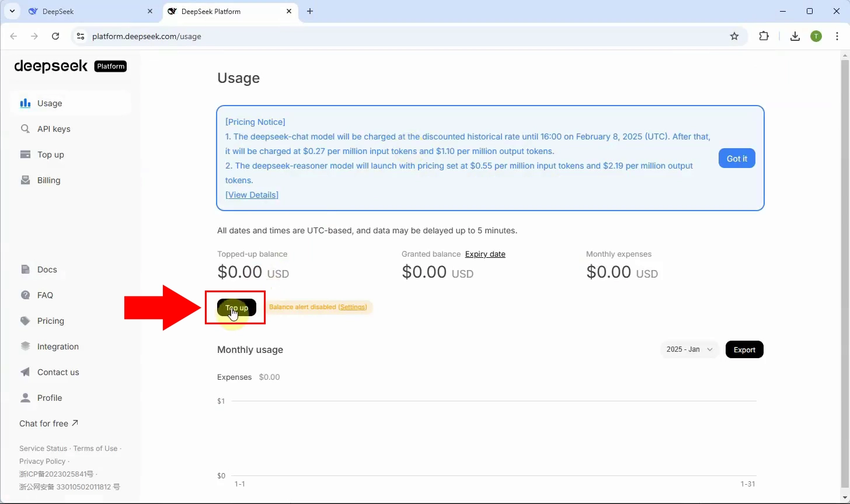Click the FAQ question mark icon
Image resolution: width=850 pixels, height=504 pixels.
(x=25, y=295)
